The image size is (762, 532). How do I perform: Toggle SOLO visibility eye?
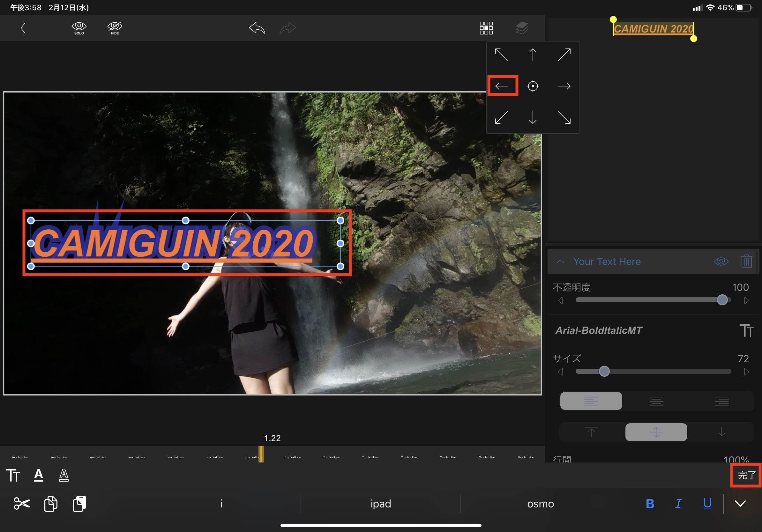pos(79,28)
